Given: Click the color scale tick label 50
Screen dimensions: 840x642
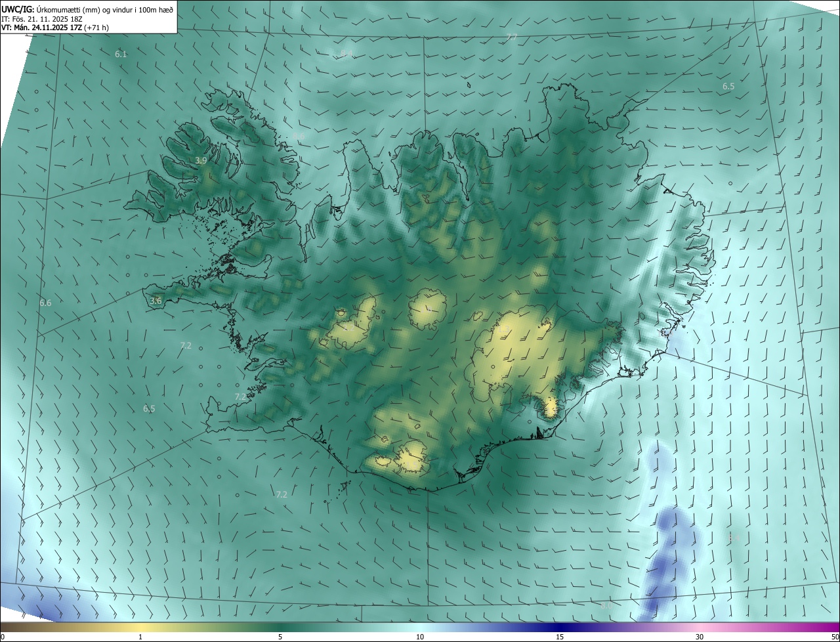Looking at the screenshot, I should (x=835, y=637).
